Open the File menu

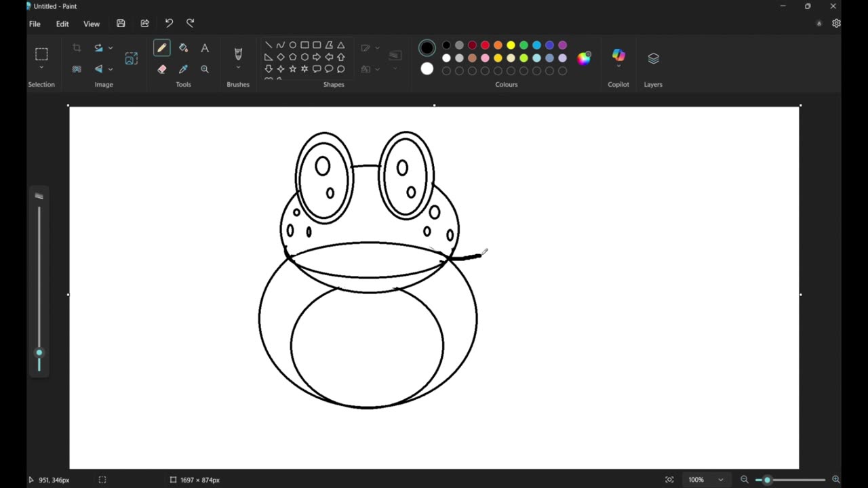(35, 24)
